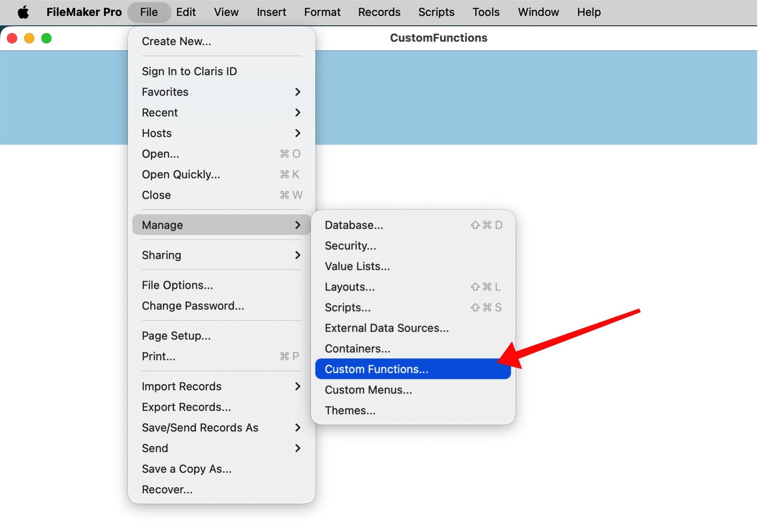Image resolution: width=758 pixels, height=532 pixels.
Task: Open Manage Containers... dialog
Action: (x=413, y=349)
